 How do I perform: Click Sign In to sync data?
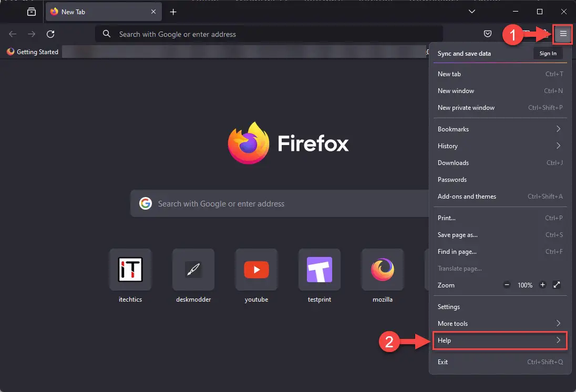[548, 53]
